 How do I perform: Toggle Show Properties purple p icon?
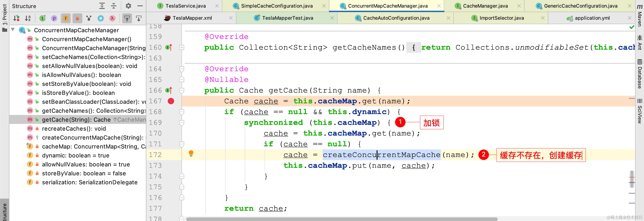coord(54,18)
